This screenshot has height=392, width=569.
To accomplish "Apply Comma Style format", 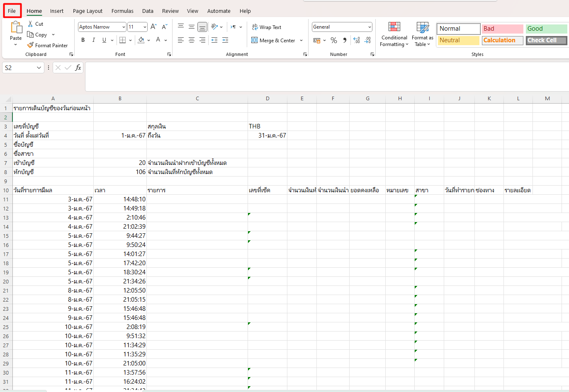I will coord(345,40).
